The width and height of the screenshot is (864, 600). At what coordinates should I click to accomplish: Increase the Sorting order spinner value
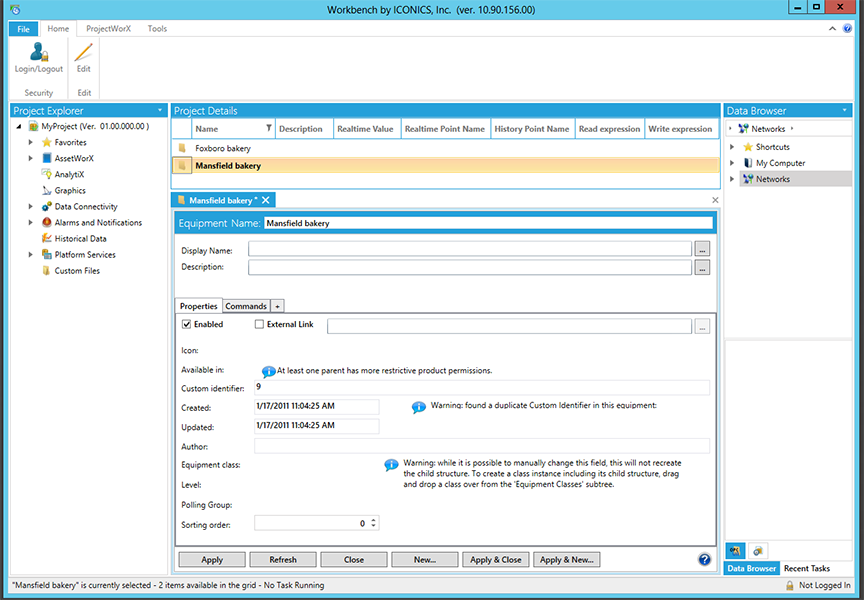[x=374, y=519]
